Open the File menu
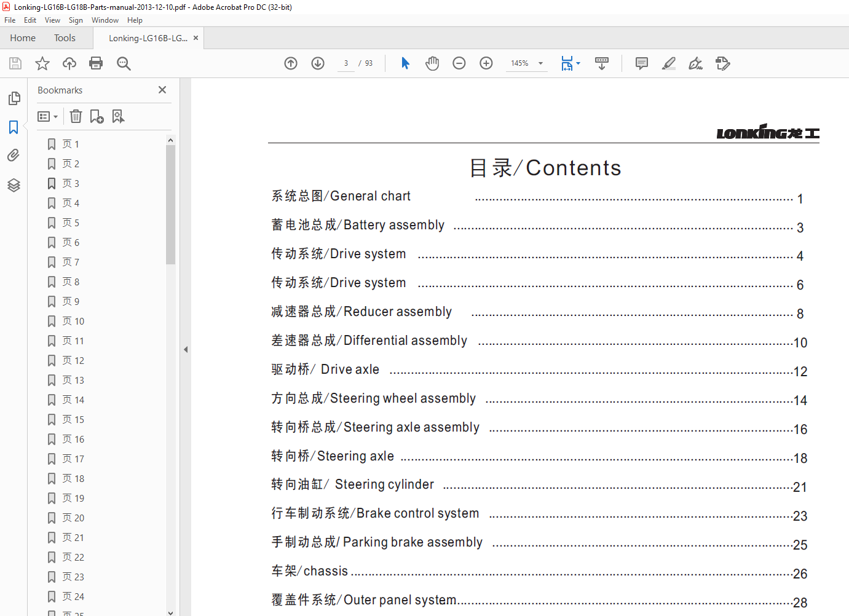Screen dimensions: 849x616 point(10,20)
